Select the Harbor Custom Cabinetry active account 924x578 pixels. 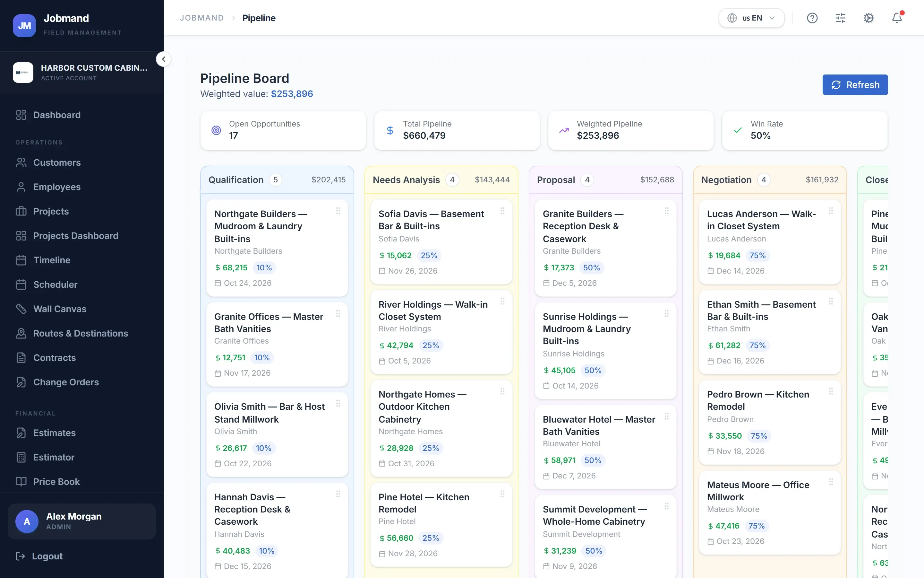[82, 73]
